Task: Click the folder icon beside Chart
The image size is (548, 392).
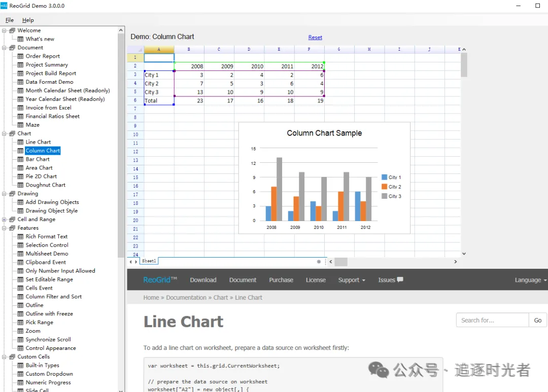Action: pyautogui.click(x=12, y=133)
